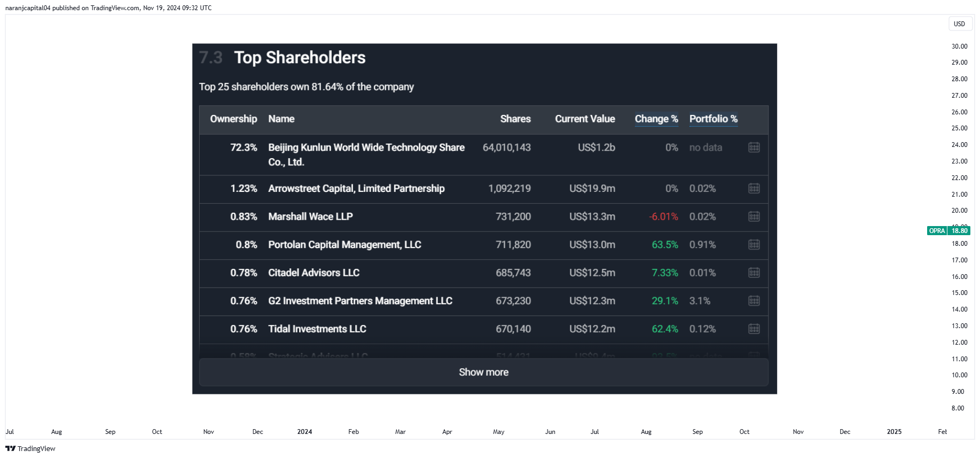The image size is (980, 458).
Task: Click shares value 711,820
Action: point(513,245)
